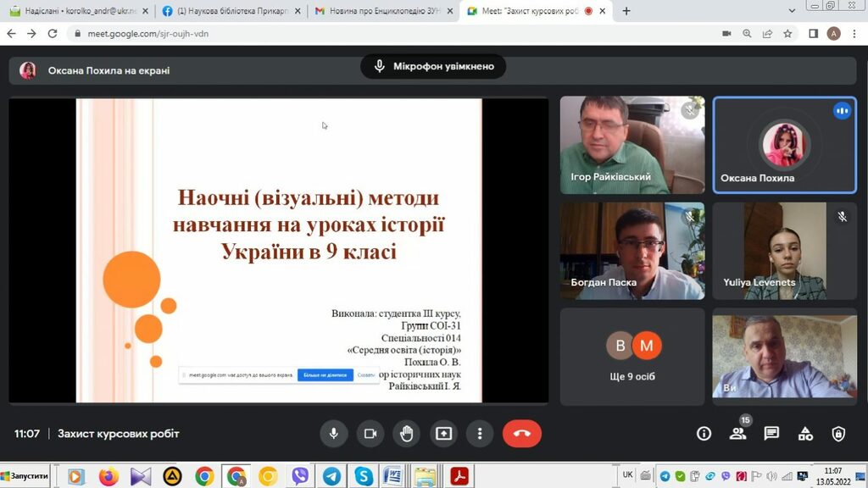Turn off the camera toggle

pos(370,434)
